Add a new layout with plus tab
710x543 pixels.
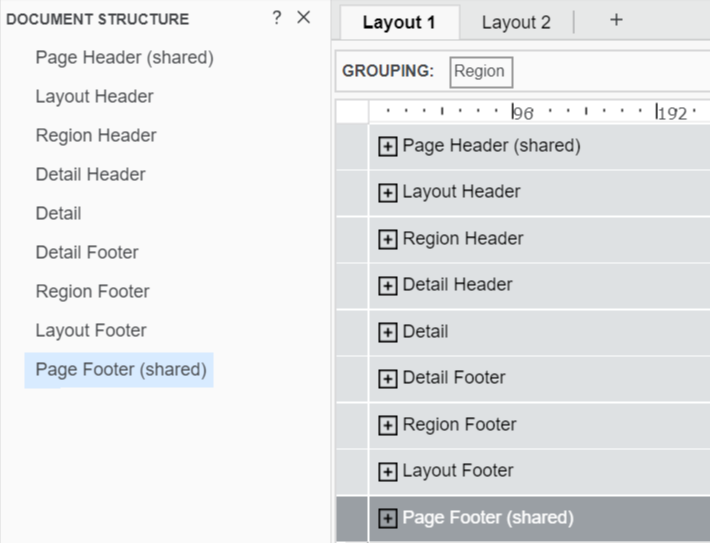pos(616,20)
